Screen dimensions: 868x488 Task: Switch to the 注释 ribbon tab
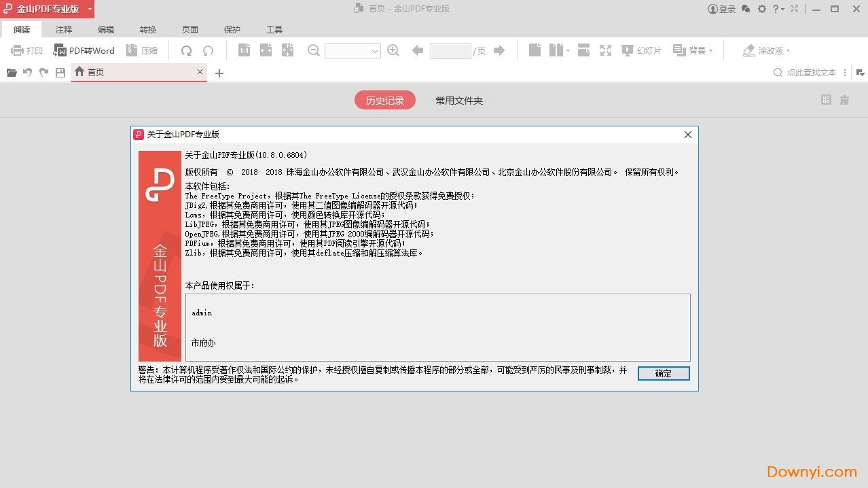tap(64, 30)
